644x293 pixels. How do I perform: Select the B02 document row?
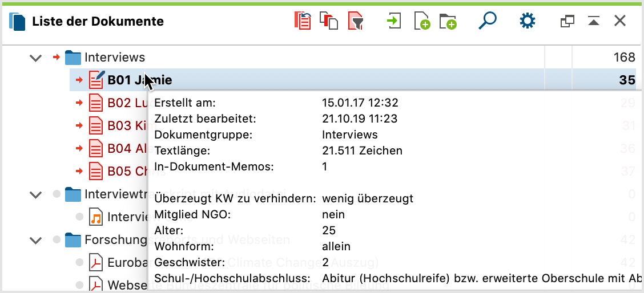(127, 103)
